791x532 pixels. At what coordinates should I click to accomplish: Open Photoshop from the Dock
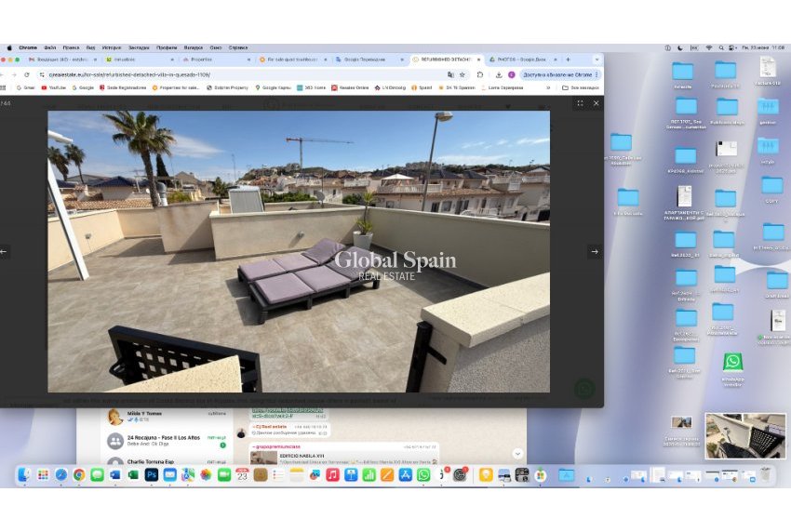[x=151, y=474]
